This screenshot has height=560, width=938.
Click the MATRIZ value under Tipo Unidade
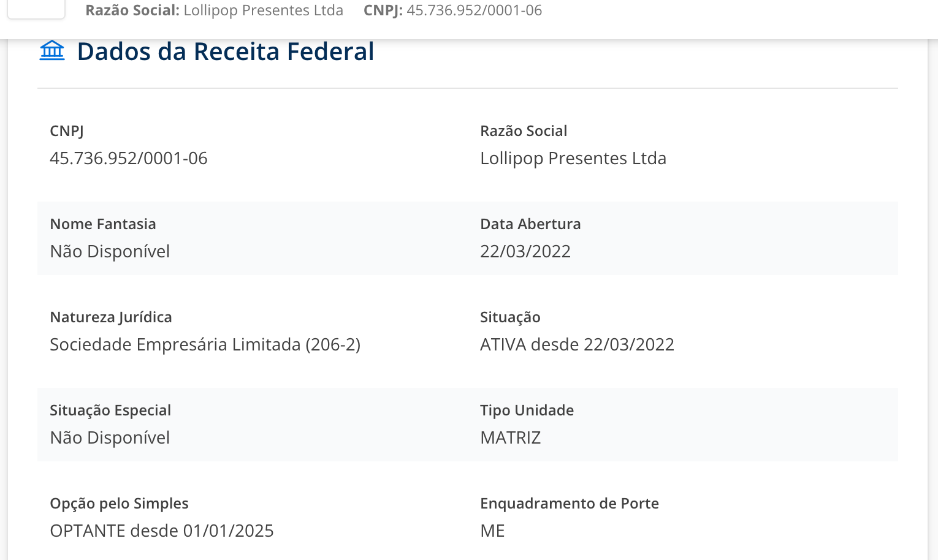[510, 437]
